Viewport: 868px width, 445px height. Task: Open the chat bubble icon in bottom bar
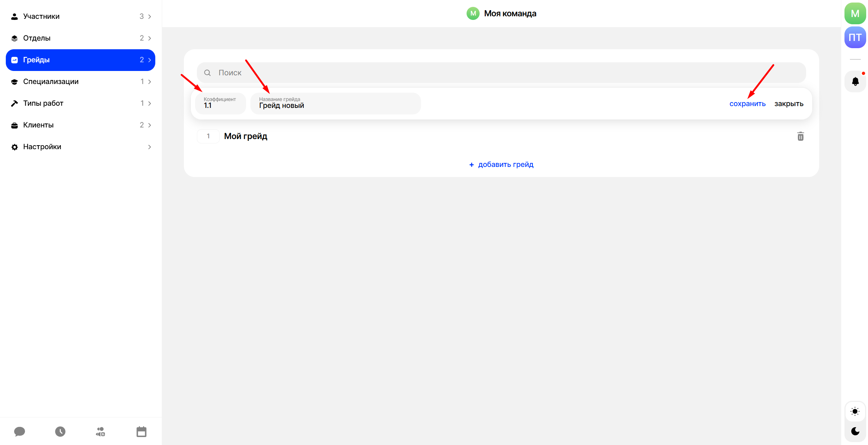pos(20,431)
